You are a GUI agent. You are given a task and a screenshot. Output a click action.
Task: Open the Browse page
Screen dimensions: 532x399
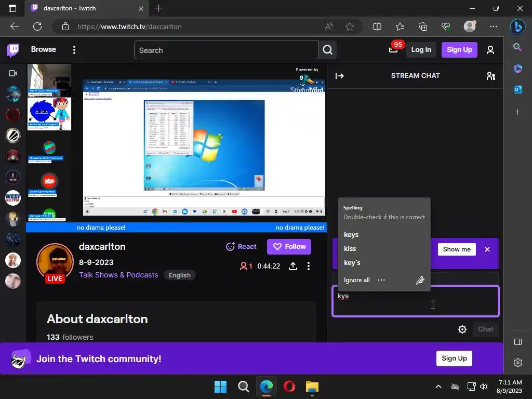coord(44,49)
